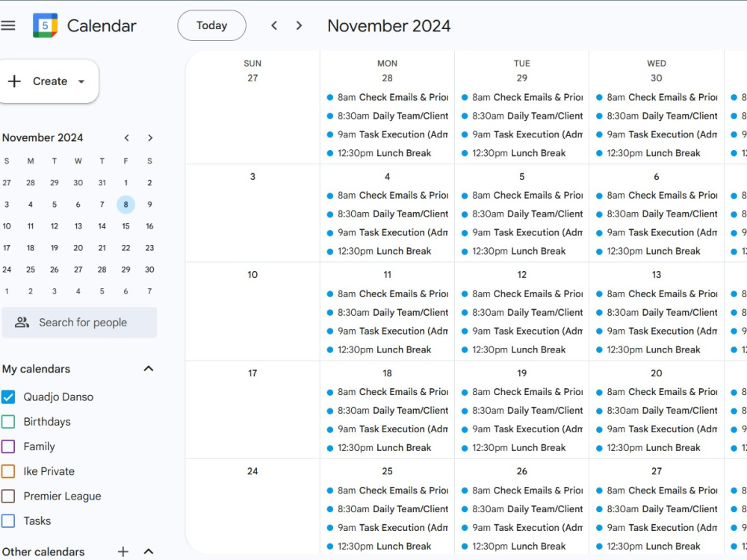Image resolution: width=747 pixels, height=560 pixels.
Task: Open Monday 4 Daily Team/Client event
Action: [388, 214]
